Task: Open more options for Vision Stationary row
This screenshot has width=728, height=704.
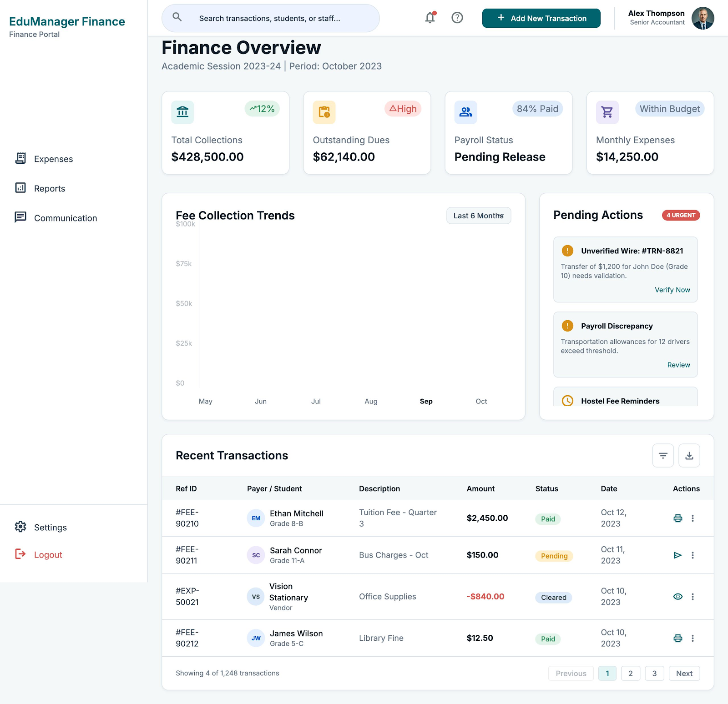Action: pyautogui.click(x=693, y=596)
